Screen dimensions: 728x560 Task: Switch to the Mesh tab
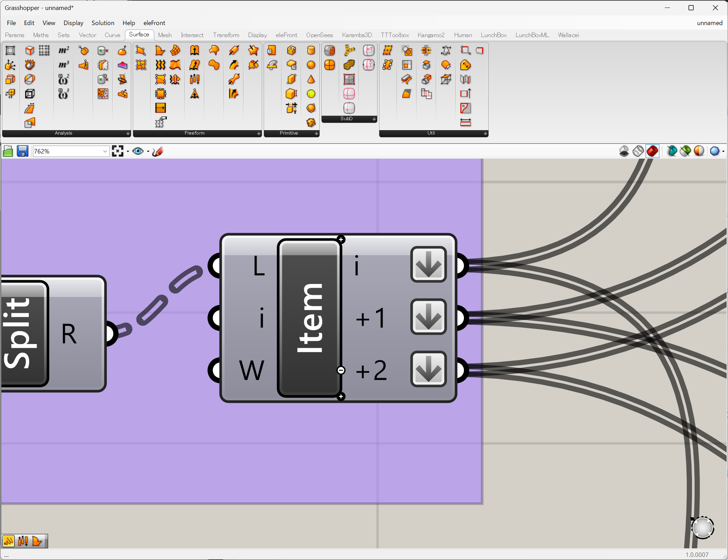click(x=164, y=35)
